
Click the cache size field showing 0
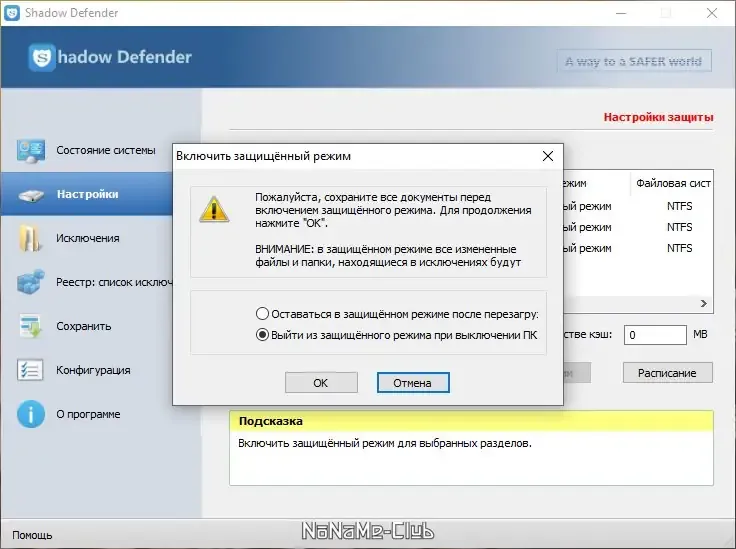click(655, 335)
